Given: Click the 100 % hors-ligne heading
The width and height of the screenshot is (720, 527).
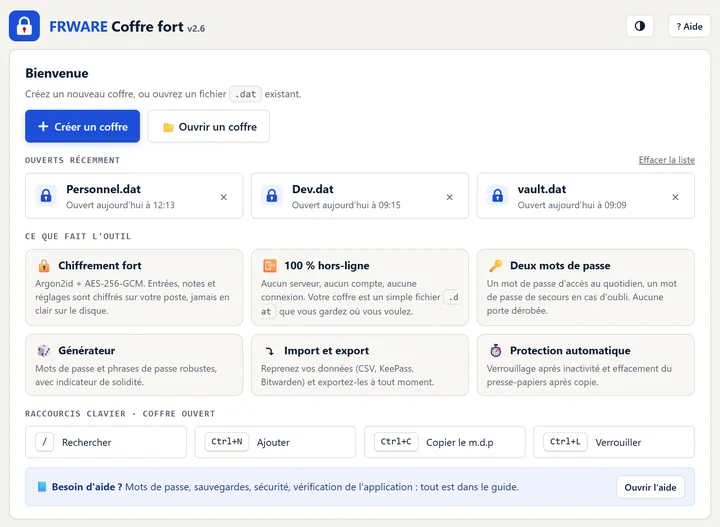Looking at the screenshot, I should [x=326, y=266].
